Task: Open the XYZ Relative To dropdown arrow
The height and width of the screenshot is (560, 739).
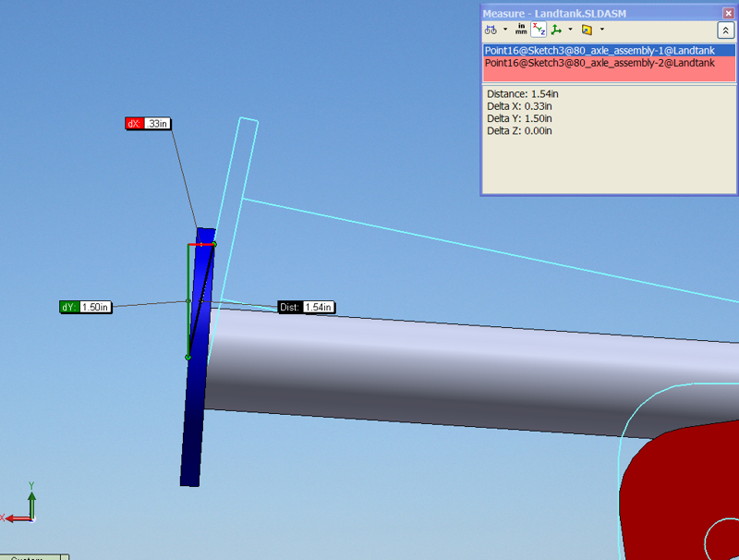Action: [x=570, y=30]
